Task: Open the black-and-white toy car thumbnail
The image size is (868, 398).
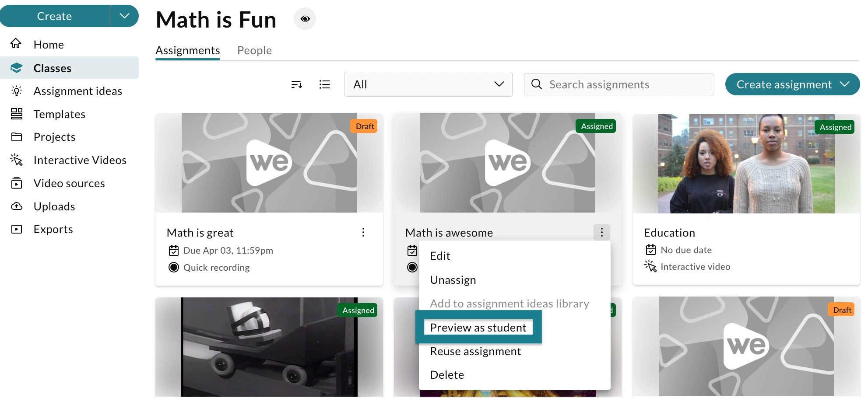Action: [x=269, y=347]
